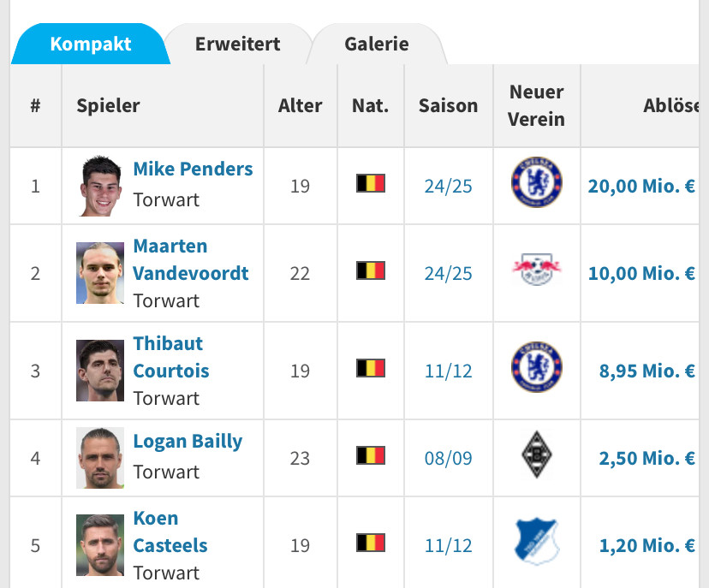Click Belgian flag next to Mike Penders
Screen dimensions: 709x588
click(x=371, y=183)
